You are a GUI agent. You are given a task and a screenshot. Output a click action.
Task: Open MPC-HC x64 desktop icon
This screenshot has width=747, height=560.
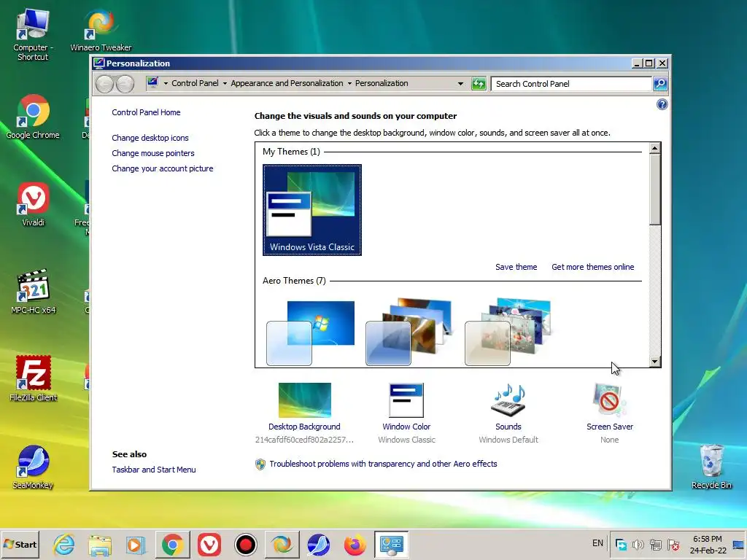click(33, 292)
